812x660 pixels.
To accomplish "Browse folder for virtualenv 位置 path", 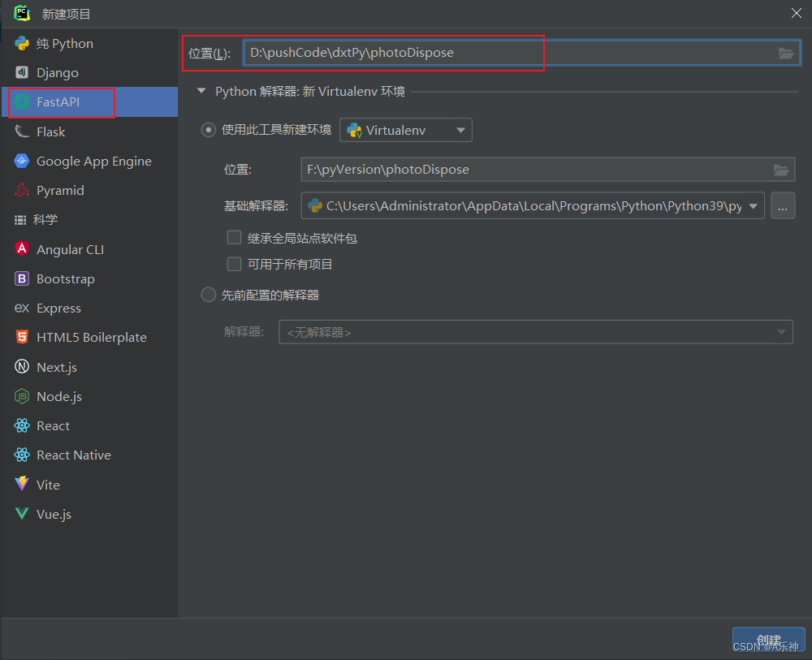I will 781,170.
